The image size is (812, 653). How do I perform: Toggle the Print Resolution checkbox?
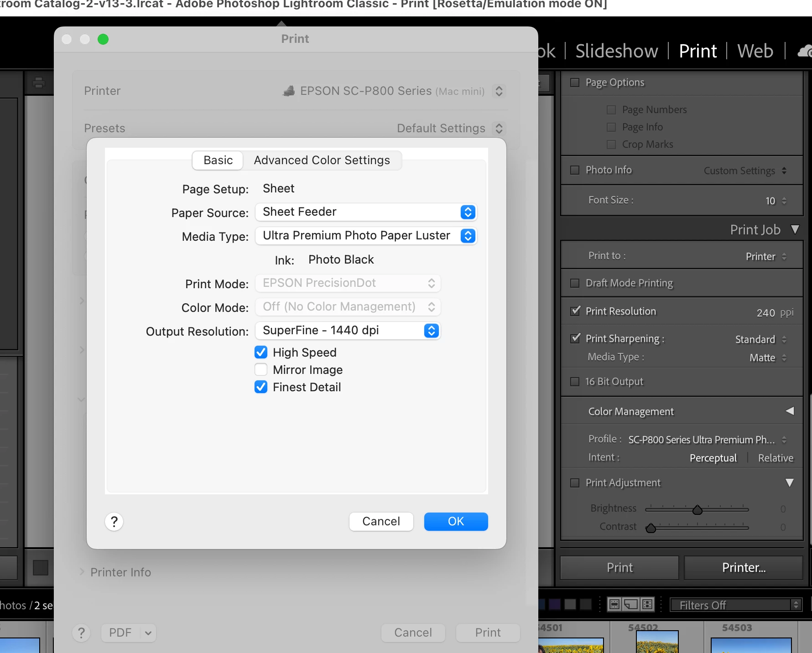click(x=575, y=311)
